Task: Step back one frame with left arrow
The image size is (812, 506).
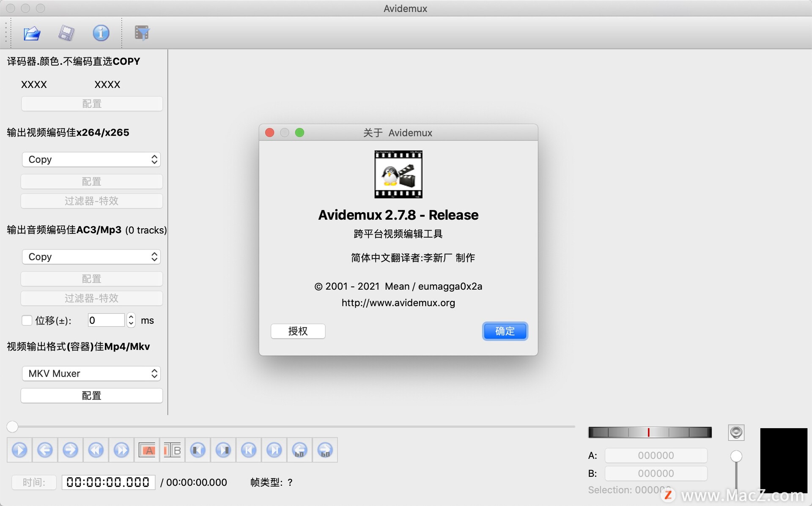Action: (x=45, y=450)
